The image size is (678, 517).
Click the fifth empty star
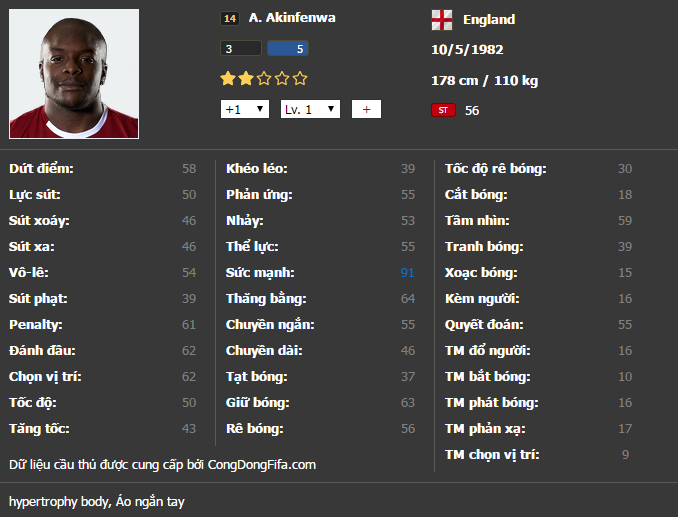click(x=300, y=79)
